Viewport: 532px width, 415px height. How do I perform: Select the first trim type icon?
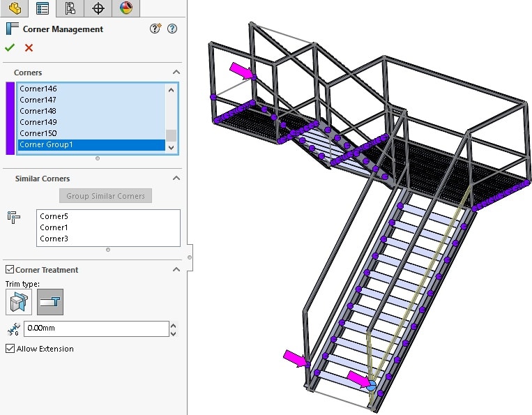[19, 302]
